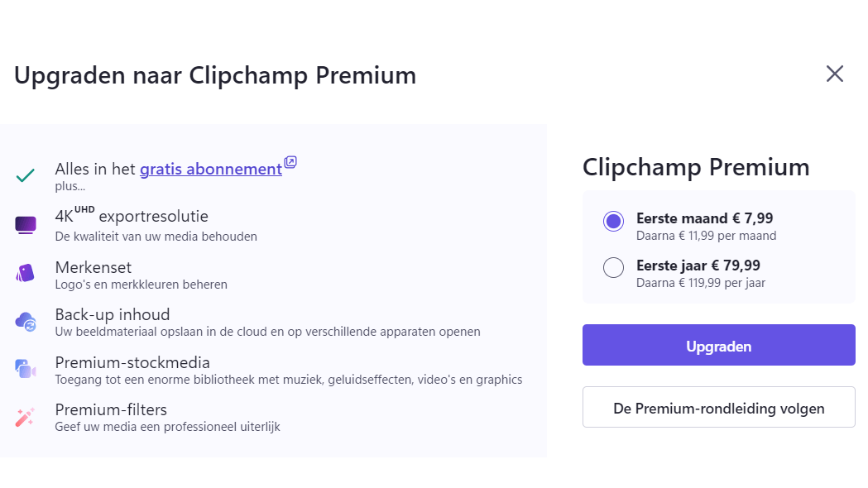Open the gratis abonnement link
The width and height of the screenshot is (868, 488).
[211, 170]
